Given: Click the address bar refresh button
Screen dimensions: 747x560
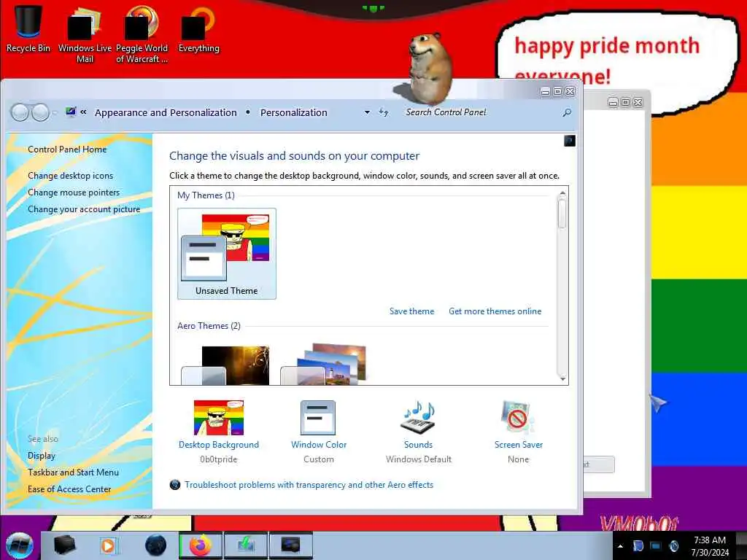Looking at the screenshot, I should [384, 112].
